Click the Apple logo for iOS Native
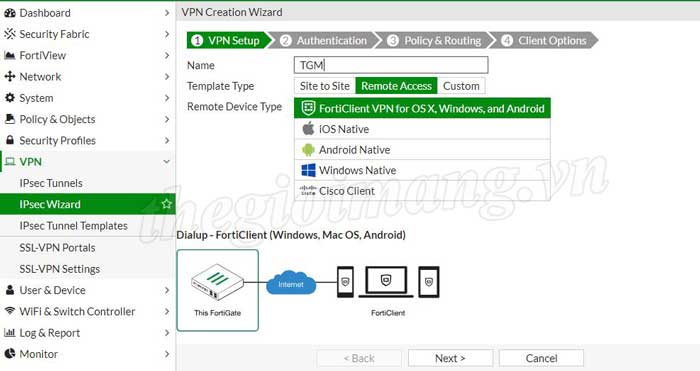The height and width of the screenshot is (371, 700). 308,129
